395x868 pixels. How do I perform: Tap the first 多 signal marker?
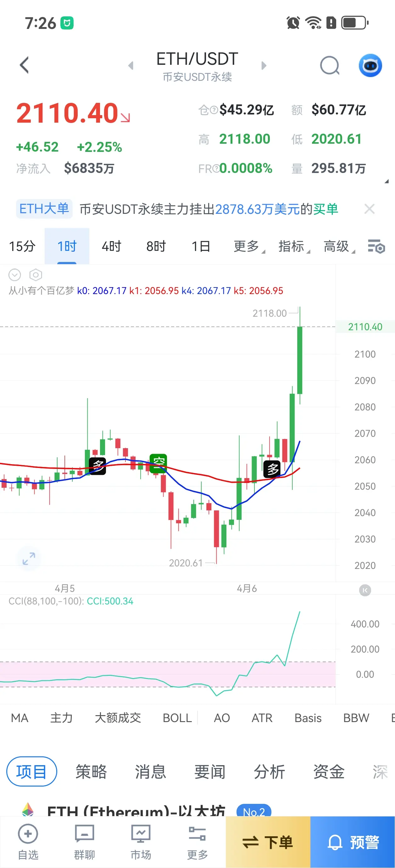point(97,466)
